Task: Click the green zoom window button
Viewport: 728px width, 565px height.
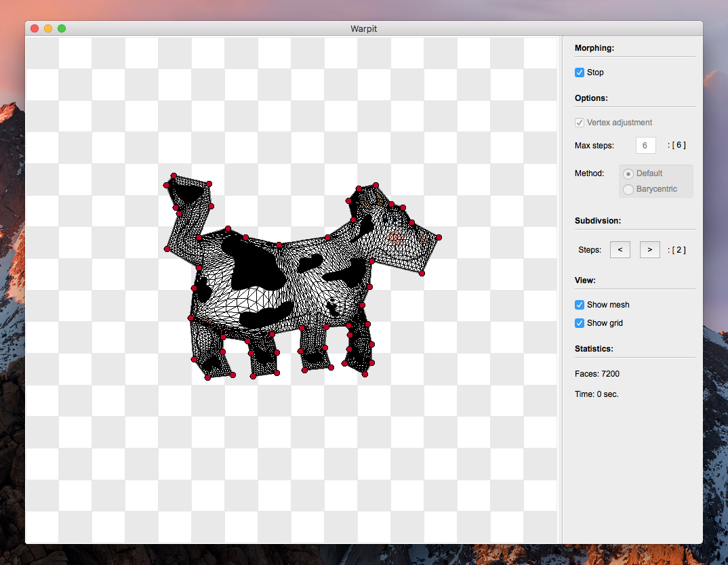Action: click(x=61, y=28)
